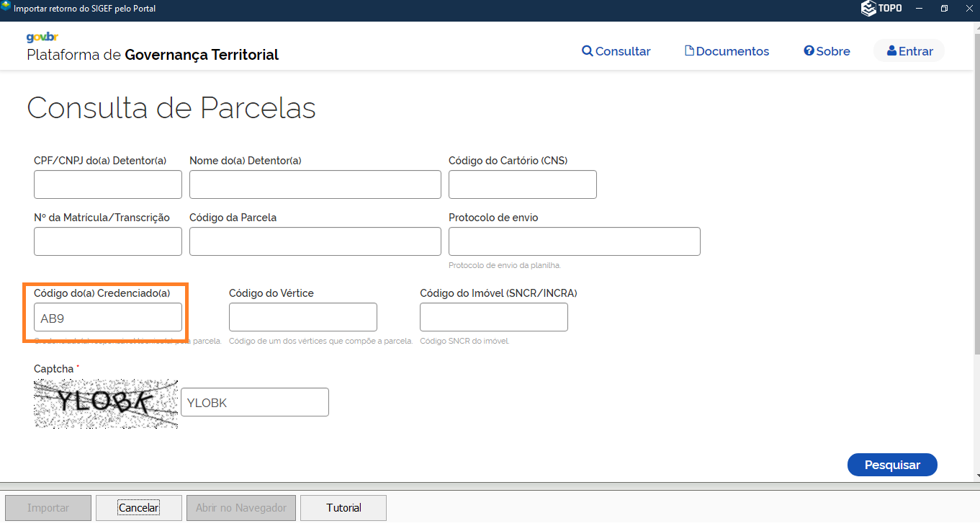Focus the Código da Parcela field
980x526 pixels.
coord(315,241)
